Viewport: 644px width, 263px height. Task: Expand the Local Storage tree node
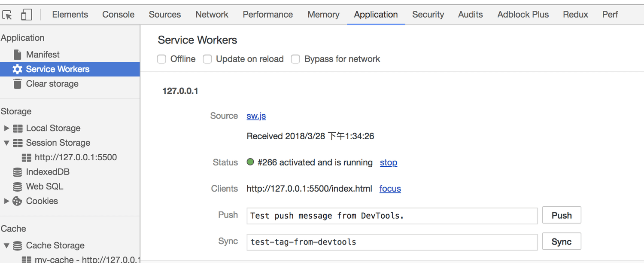coord(6,128)
